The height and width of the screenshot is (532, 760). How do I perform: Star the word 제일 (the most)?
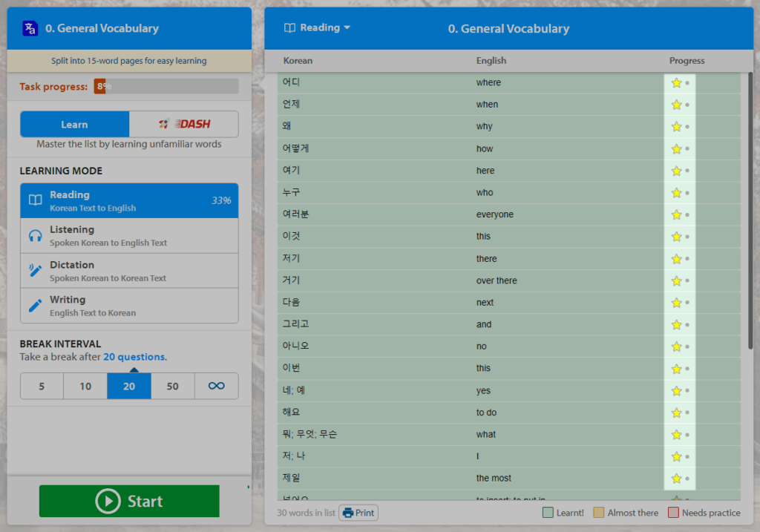tap(677, 479)
